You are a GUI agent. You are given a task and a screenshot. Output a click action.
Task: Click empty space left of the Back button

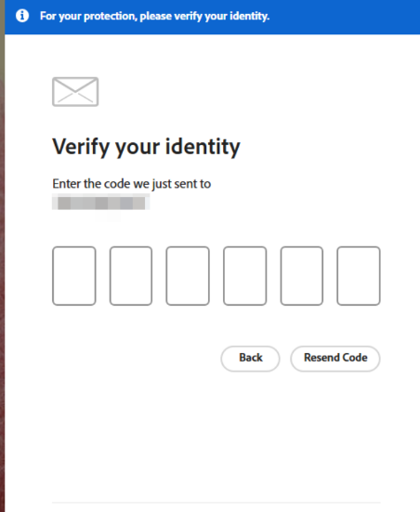tap(134, 358)
